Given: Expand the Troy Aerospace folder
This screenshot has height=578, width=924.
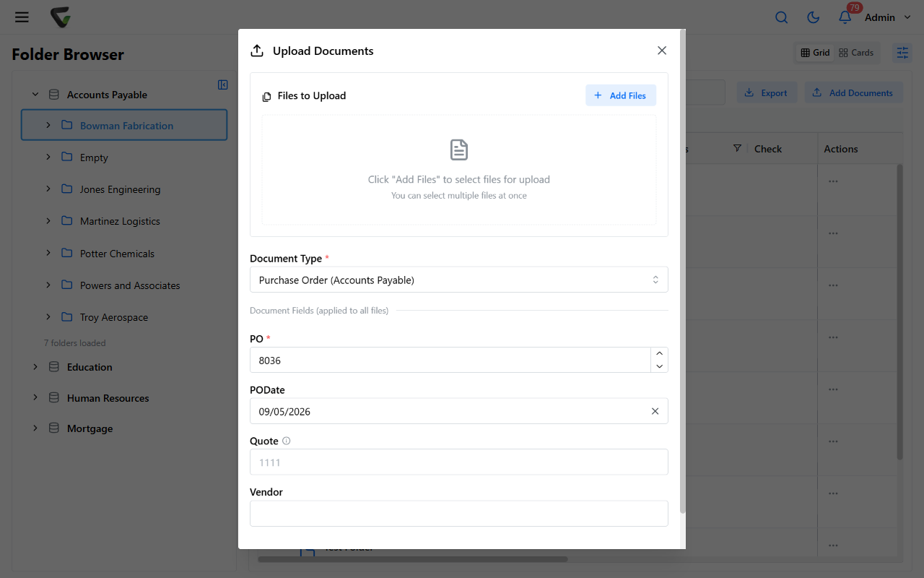Looking at the screenshot, I should tap(48, 316).
